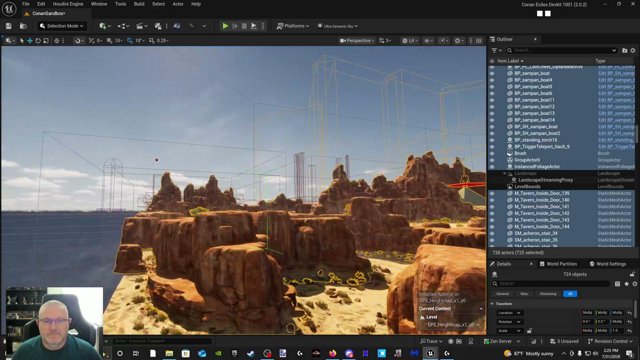640x360 pixels.
Task: Save the current level with the save icon
Action: (9, 26)
